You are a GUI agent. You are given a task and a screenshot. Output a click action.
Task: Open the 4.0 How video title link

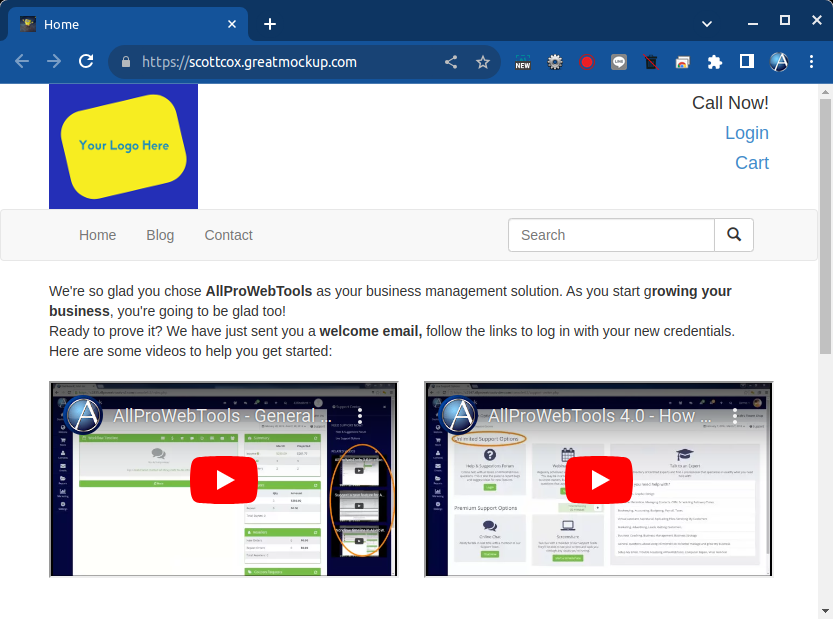[x=599, y=416]
